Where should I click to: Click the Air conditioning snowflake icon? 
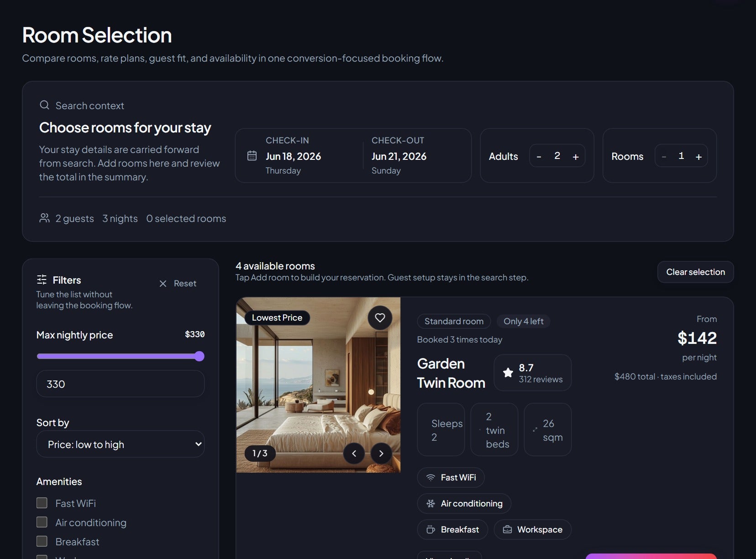tap(430, 504)
